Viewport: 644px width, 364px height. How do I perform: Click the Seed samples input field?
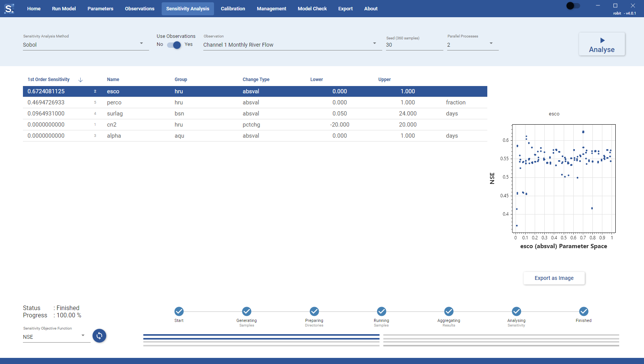[x=414, y=45]
